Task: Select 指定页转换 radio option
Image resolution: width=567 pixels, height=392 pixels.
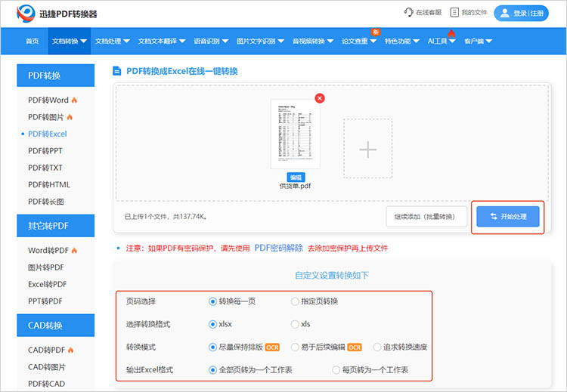Action: (x=295, y=301)
